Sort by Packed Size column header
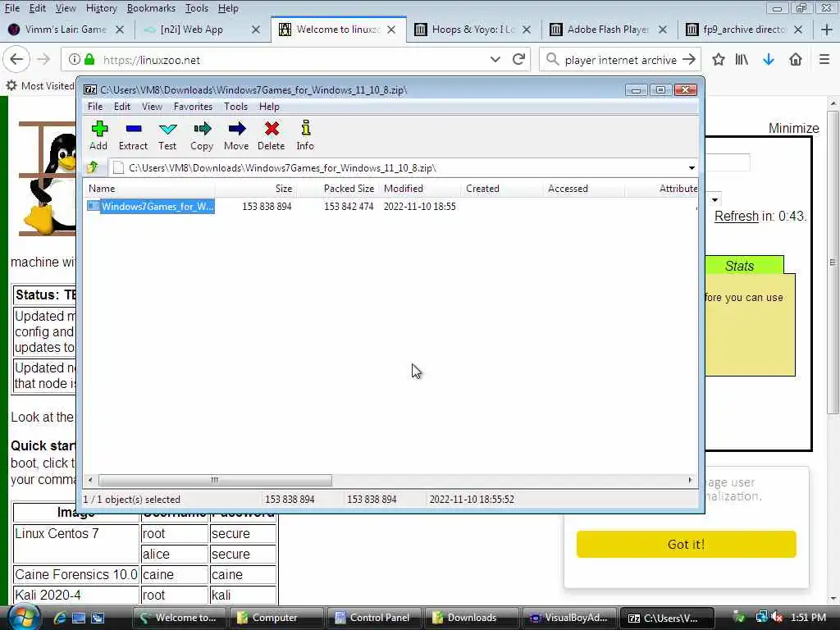Image resolution: width=840 pixels, height=630 pixels. (339, 189)
